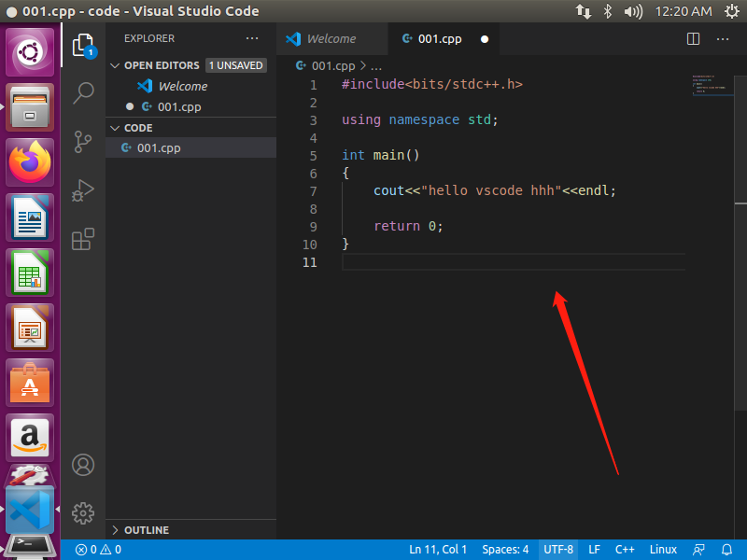The height and width of the screenshot is (560, 747).
Task: Open notifications bell in status bar
Action: point(727,550)
